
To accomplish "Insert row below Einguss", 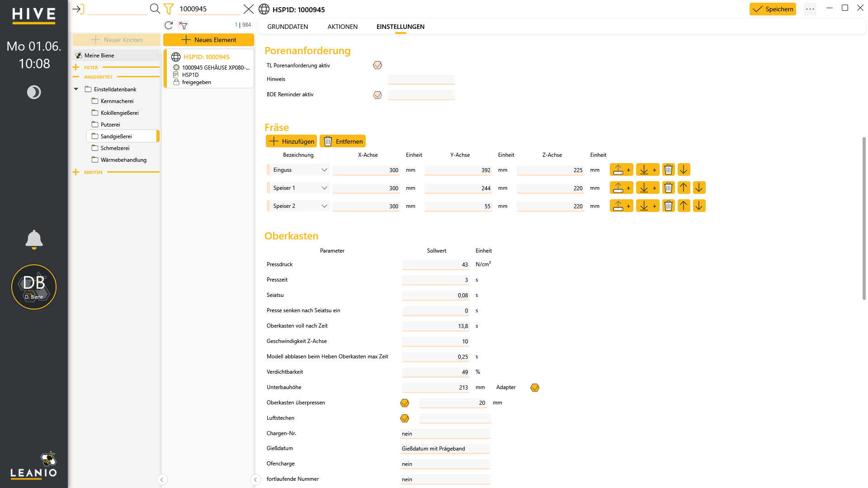I will 647,170.
